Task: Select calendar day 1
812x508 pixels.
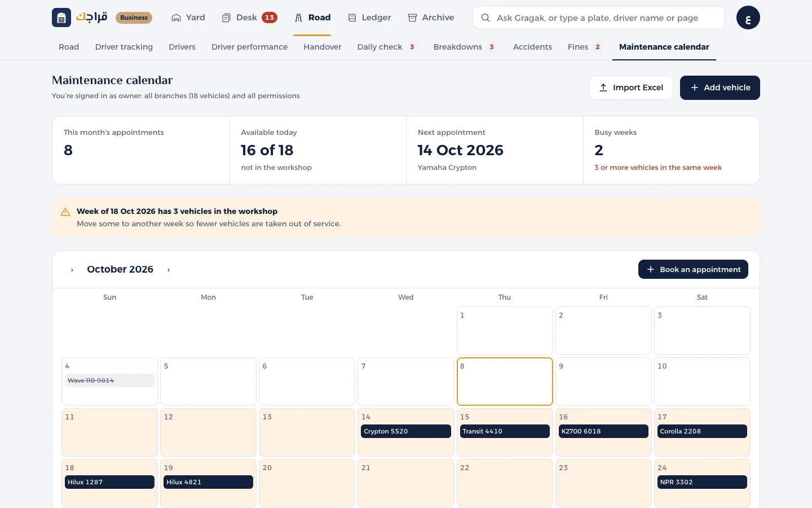Action: coord(505,331)
